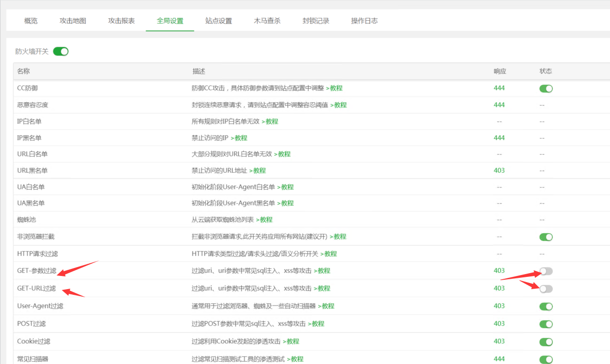Click the 444 response code for CC防御
This screenshot has height=364, width=610.
coord(499,88)
